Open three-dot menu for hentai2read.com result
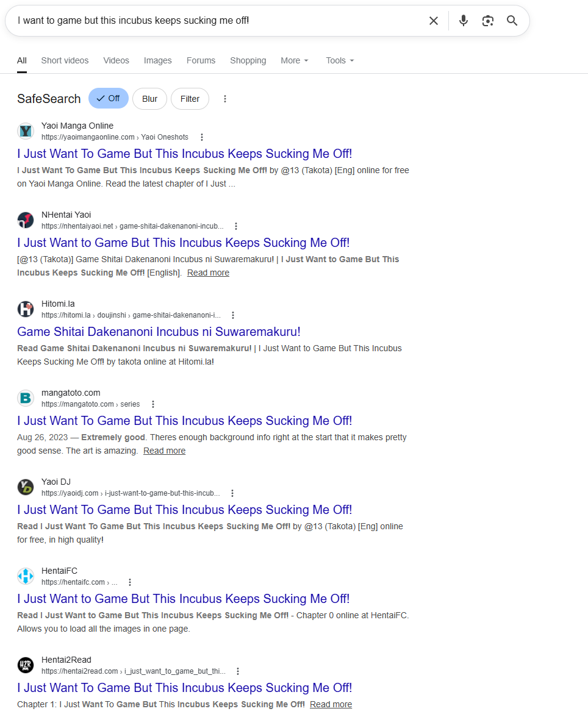Viewport: 588px width, 717px height. pos(237,671)
